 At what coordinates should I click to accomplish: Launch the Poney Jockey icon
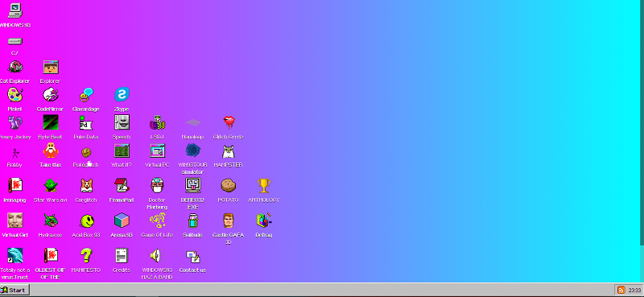14,122
